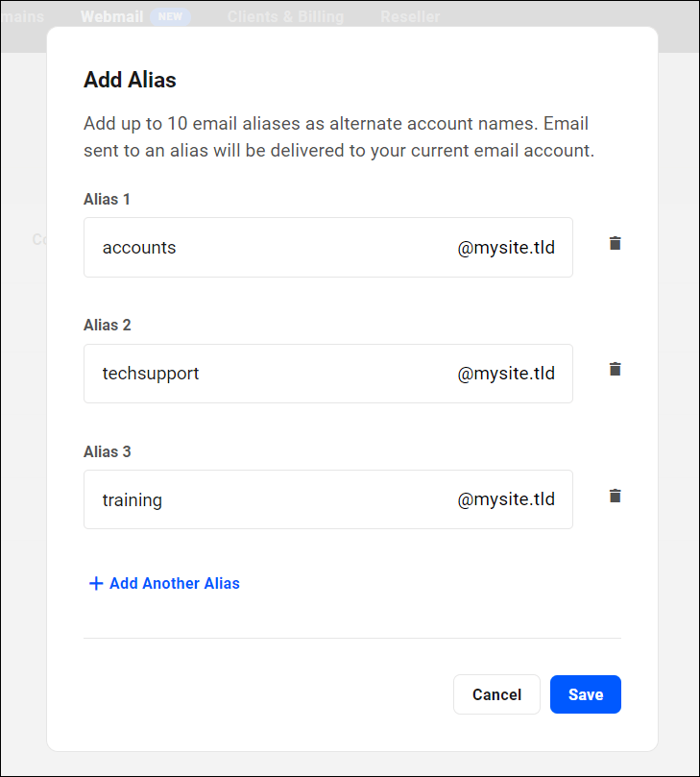Select the Reseller tab
The image size is (700, 777).
pyautogui.click(x=410, y=16)
